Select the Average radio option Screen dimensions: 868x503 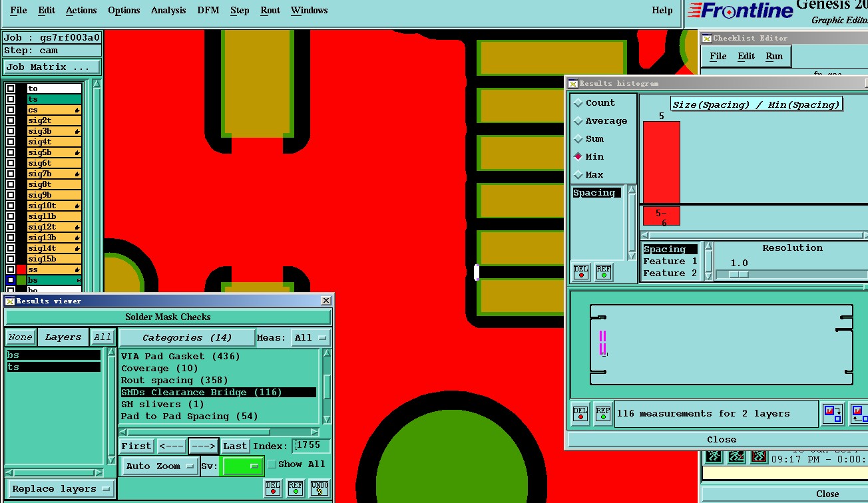[578, 121]
